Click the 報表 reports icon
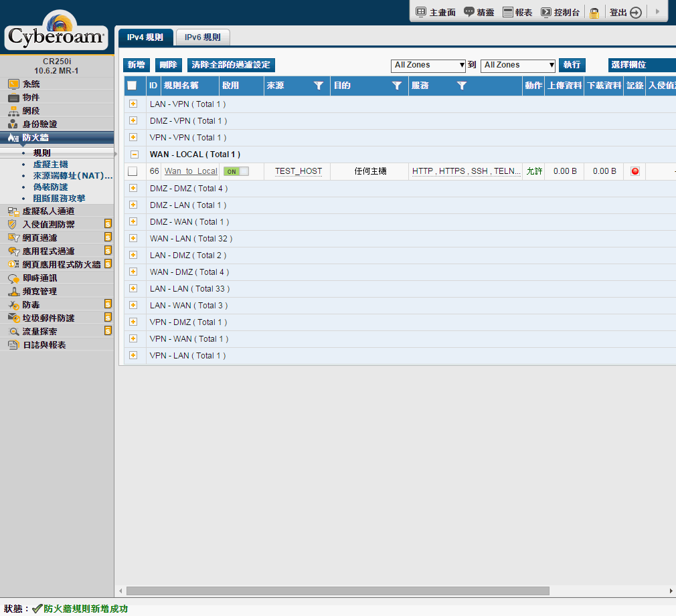This screenshot has height=616, width=676. [x=508, y=12]
